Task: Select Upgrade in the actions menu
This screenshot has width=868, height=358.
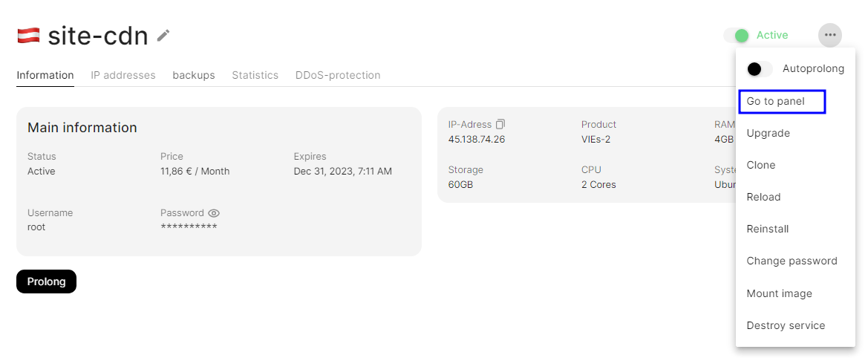Action: click(x=769, y=133)
